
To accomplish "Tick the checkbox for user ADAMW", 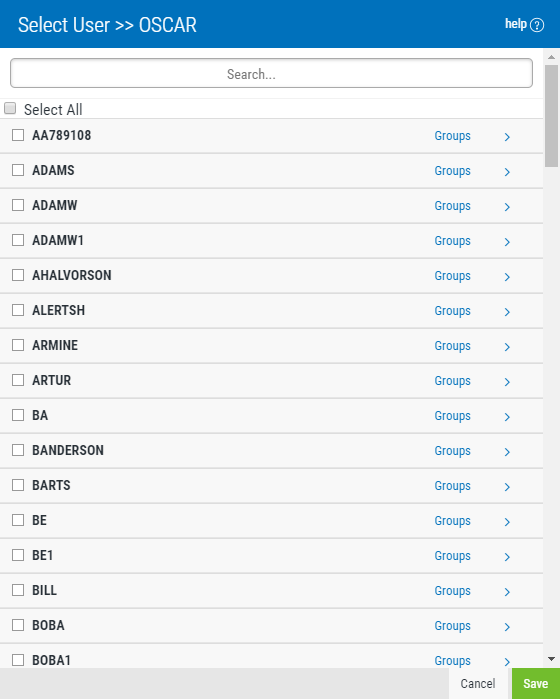I will 18,205.
